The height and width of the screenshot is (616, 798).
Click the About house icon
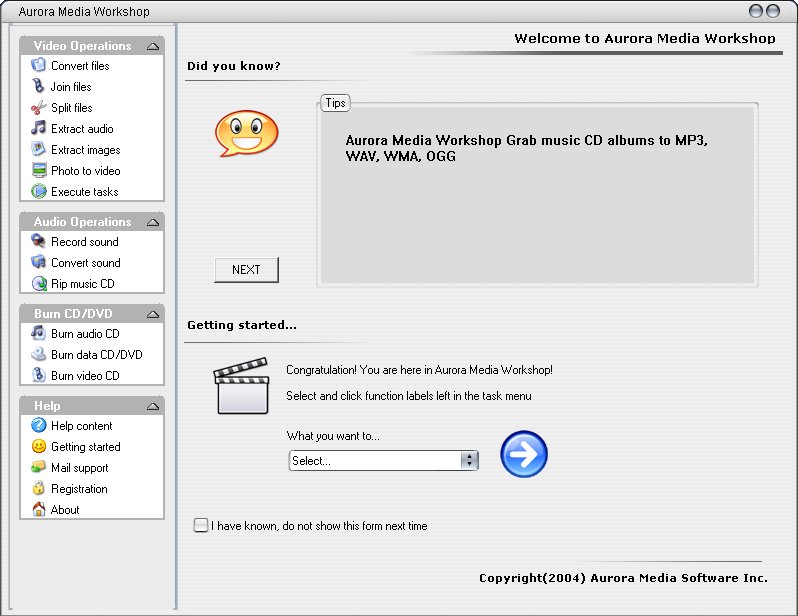39,509
